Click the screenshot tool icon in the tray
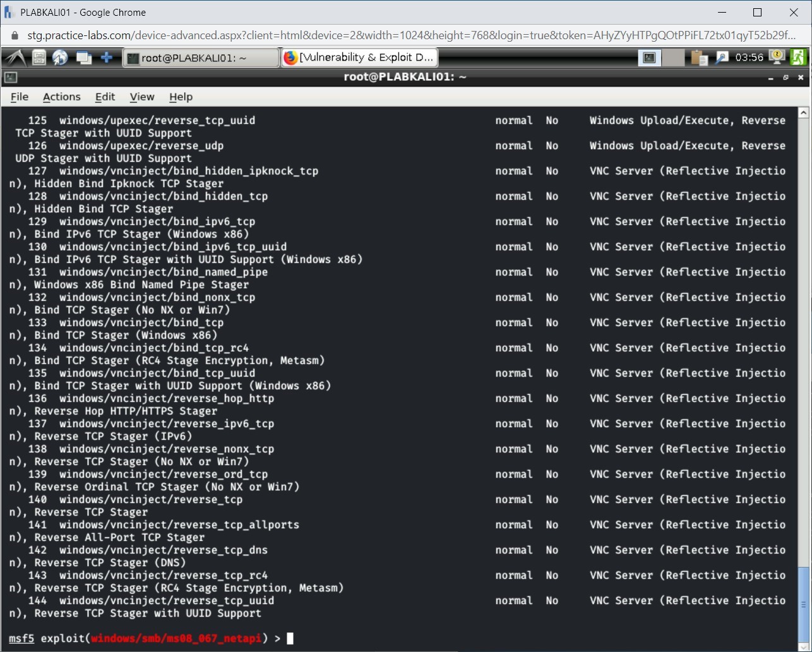The width and height of the screenshot is (812, 652). (x=722, y=57)
